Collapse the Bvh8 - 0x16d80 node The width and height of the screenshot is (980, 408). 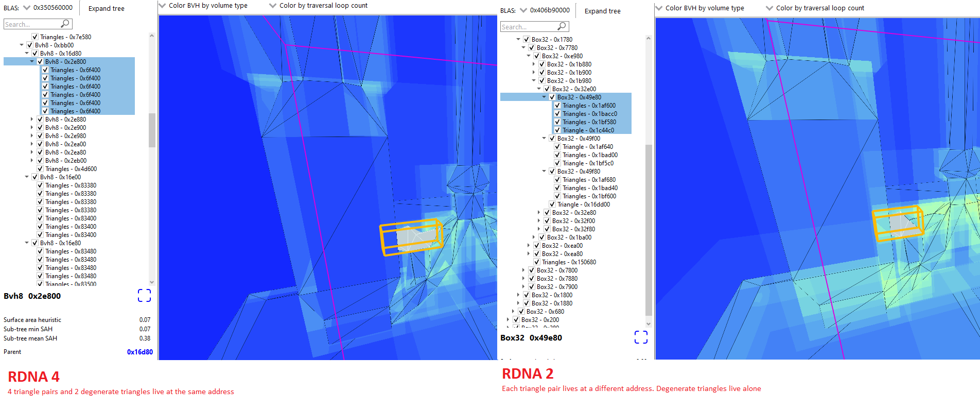[x=27, y=54]
